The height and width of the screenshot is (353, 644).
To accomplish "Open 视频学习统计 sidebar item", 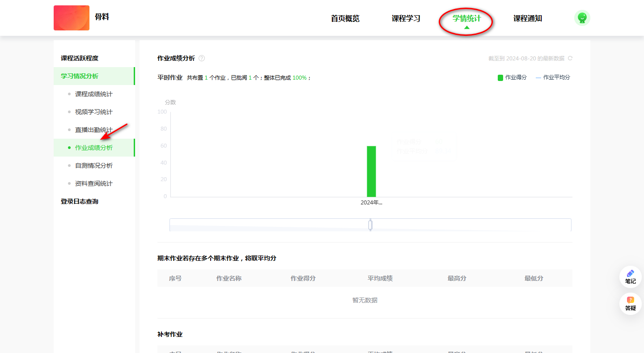I will point(94,112).
